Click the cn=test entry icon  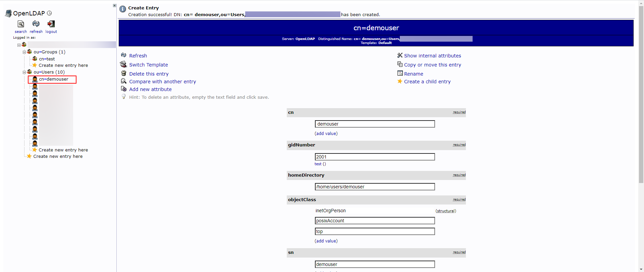[35, 58]
